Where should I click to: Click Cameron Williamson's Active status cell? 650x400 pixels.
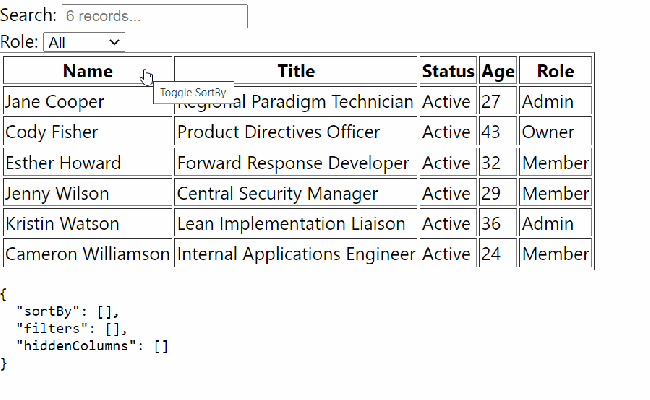(x=448, y=254)
